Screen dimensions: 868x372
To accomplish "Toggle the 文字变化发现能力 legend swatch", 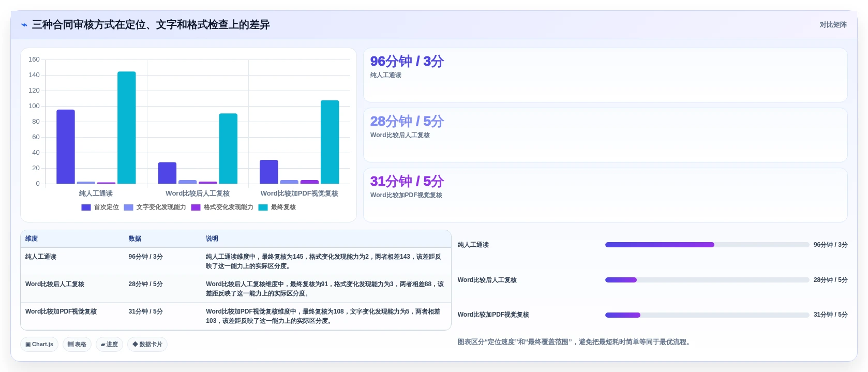I will [x=128, y=207].
